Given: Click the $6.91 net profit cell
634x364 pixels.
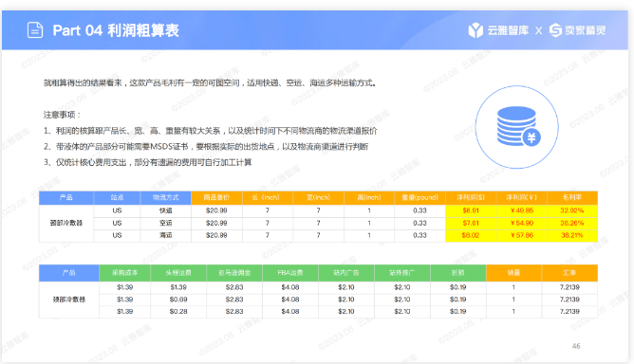Looking at the screenshot, I should 471,210.
